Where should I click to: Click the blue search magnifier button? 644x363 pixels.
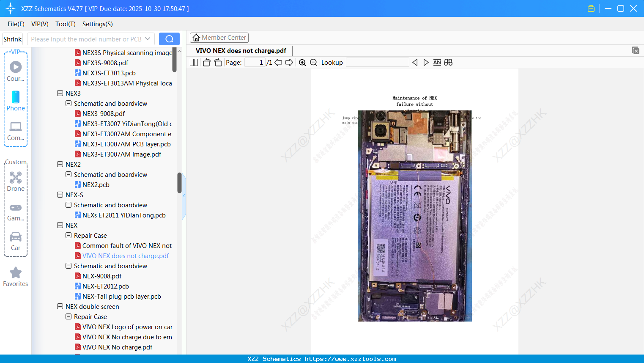click(x=169, y=39)
